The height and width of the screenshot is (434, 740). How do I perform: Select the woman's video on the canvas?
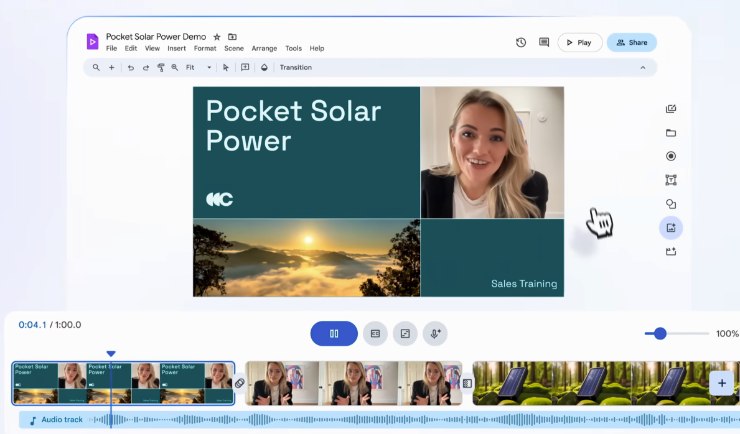[x=492, y=152]
